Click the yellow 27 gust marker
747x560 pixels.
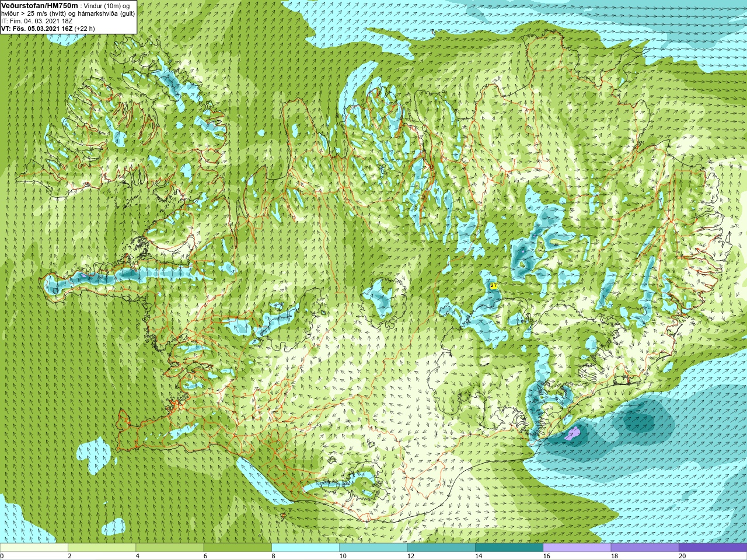[x=493, y=286]
